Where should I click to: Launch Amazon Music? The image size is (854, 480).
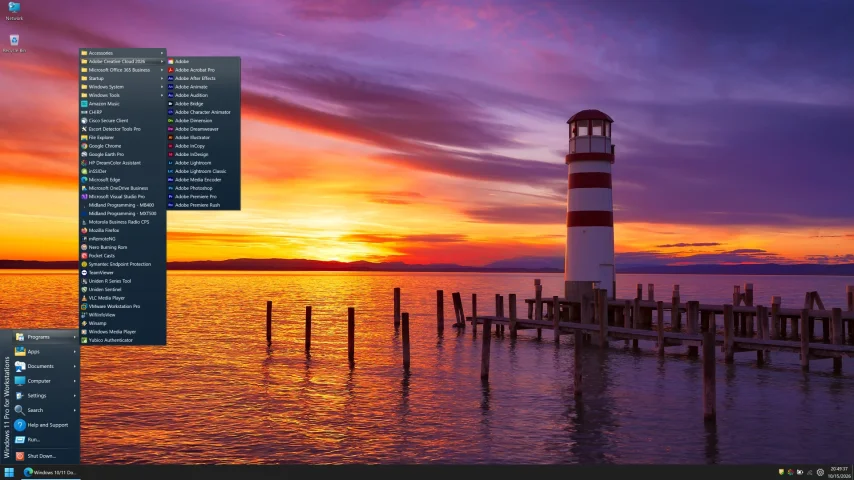click(123, 104)
